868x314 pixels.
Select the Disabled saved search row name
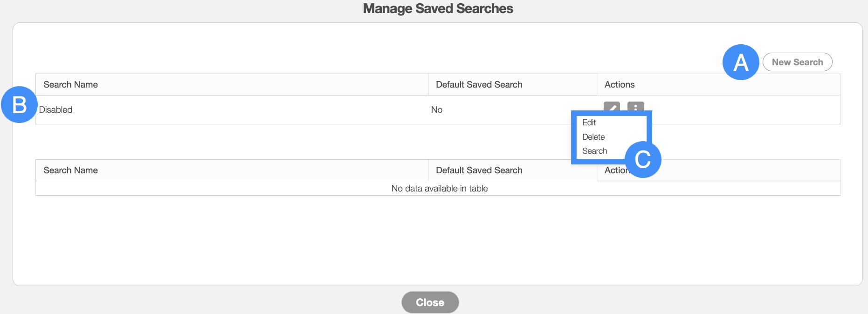point(56,110)
